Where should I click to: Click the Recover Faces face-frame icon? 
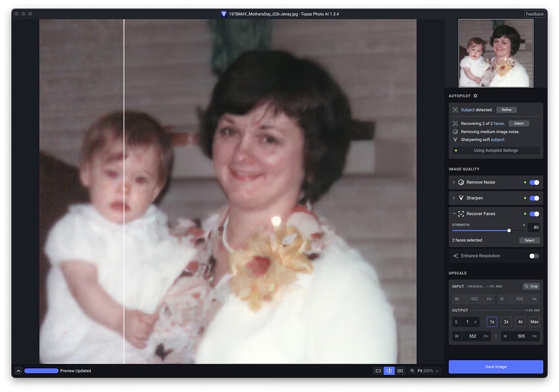(x=461, y=214)
